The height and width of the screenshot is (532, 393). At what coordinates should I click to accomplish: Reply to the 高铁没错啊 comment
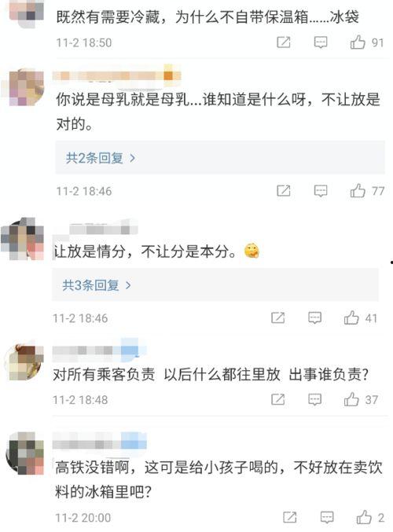point(327,517)
